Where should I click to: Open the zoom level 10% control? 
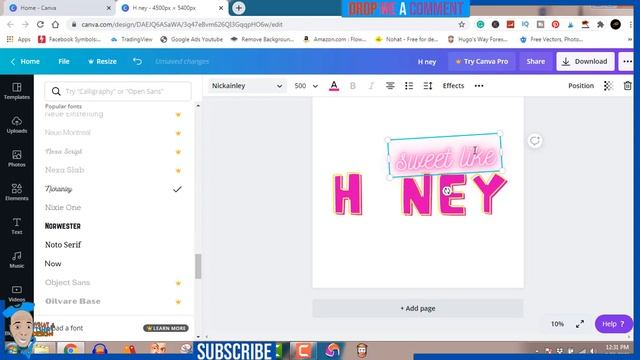click(557, 324)
